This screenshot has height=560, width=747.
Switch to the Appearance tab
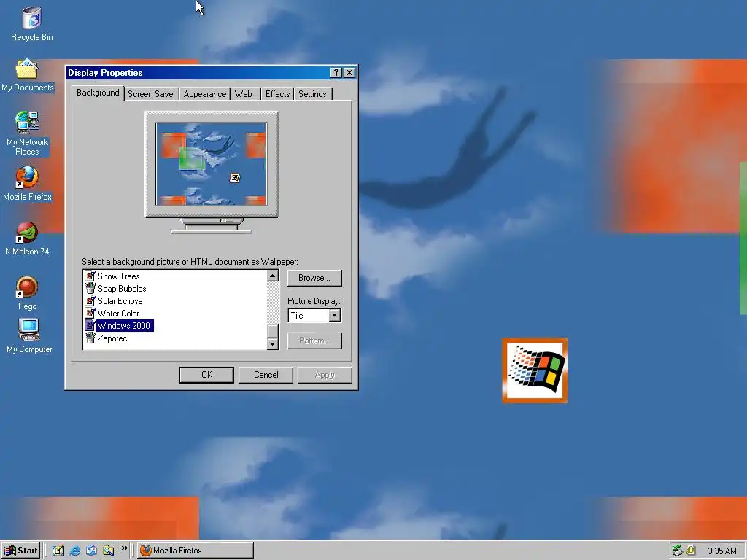pyautogui.click(x=205, y=94)
